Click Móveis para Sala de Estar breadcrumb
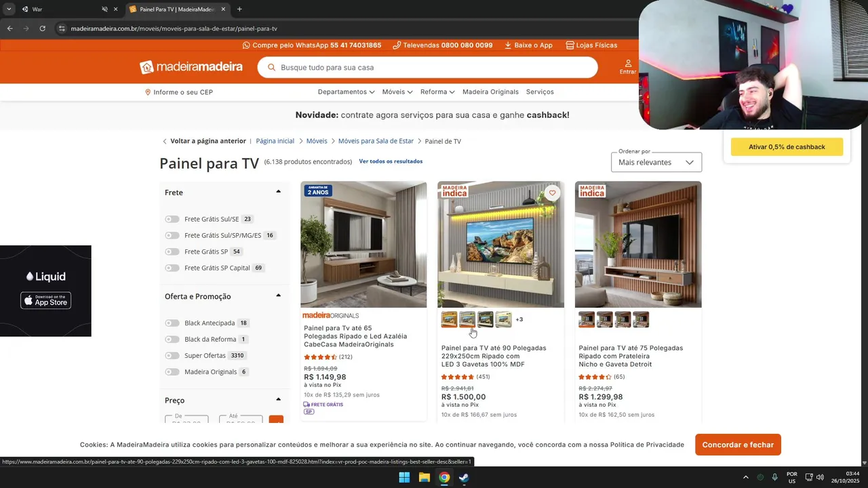The height and width of the screenshot is (488, 868). (x=376, y=141)
